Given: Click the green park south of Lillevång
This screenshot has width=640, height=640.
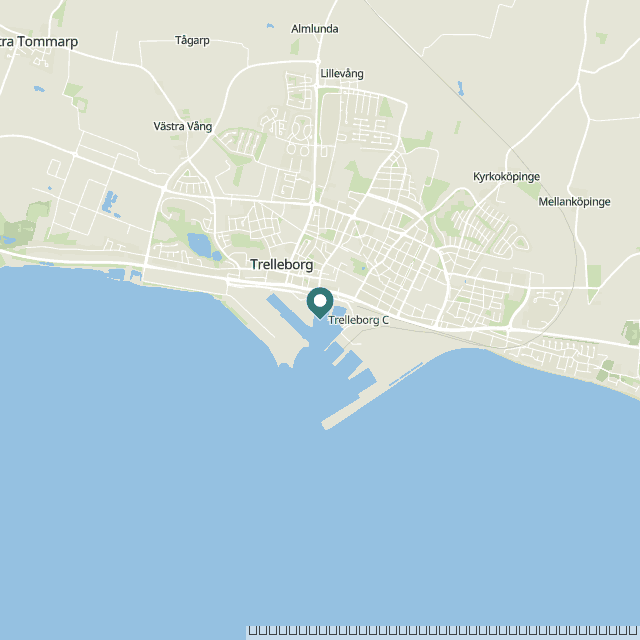Looking at the screenshot, I should coord(357,177).
